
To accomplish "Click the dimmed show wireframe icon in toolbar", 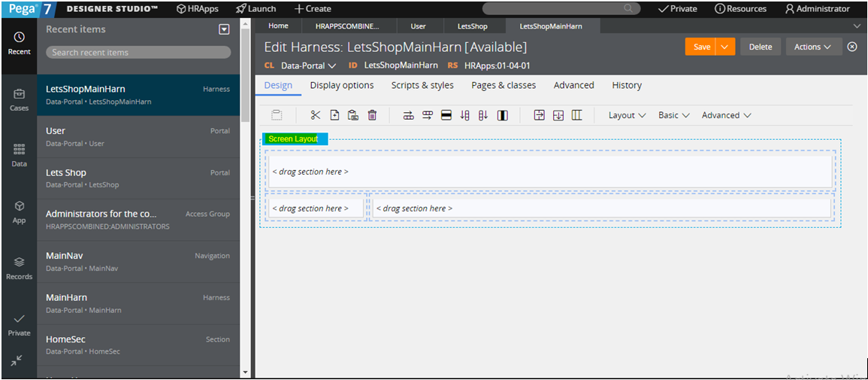I will pos(277,115).
